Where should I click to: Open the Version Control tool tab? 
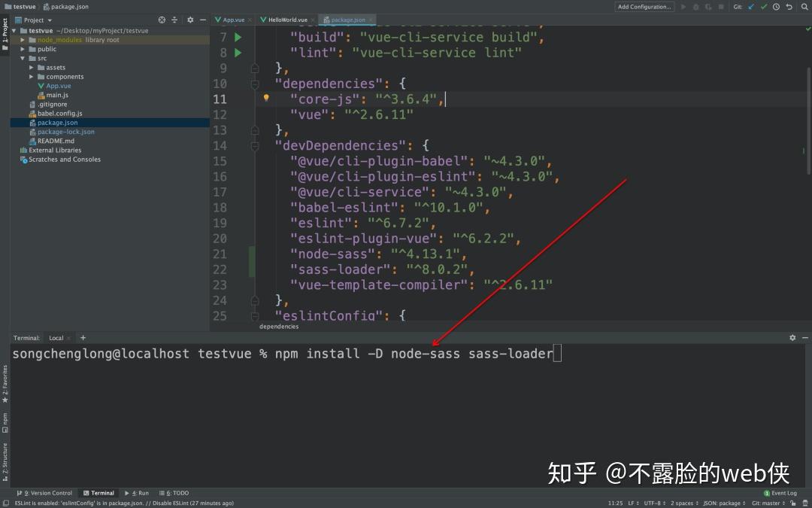(44, 493)
